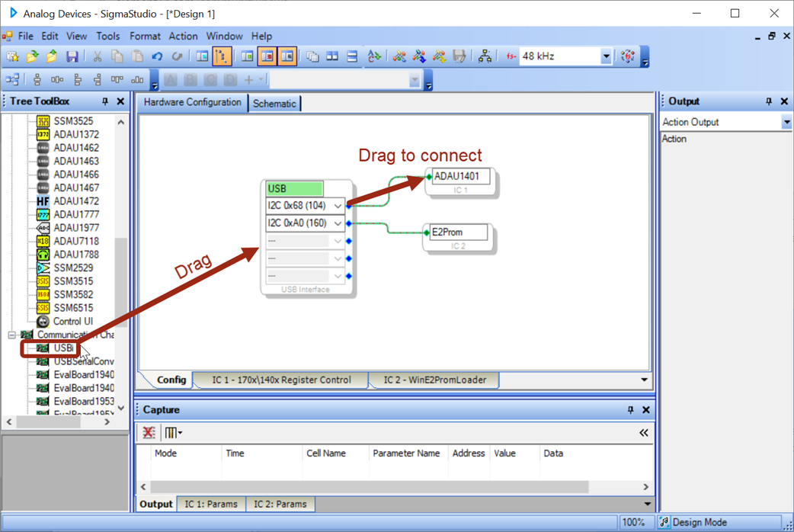Select the Config bottom tab
Image resolution: width=794 pixels, height=532 pixels.
(x=171, y=380)
